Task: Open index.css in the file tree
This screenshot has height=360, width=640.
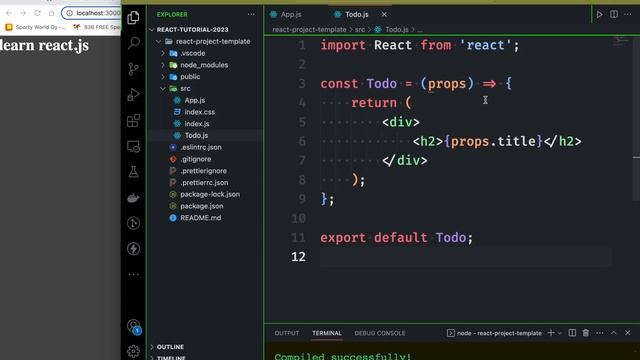Action: (x=200, y=112)
